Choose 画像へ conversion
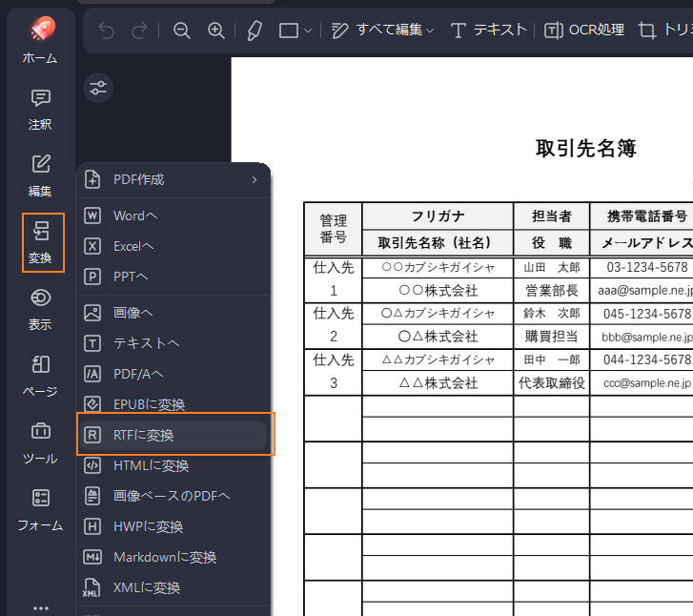The image size is (693, 616). pyautogui.click(x=173, y=313)
